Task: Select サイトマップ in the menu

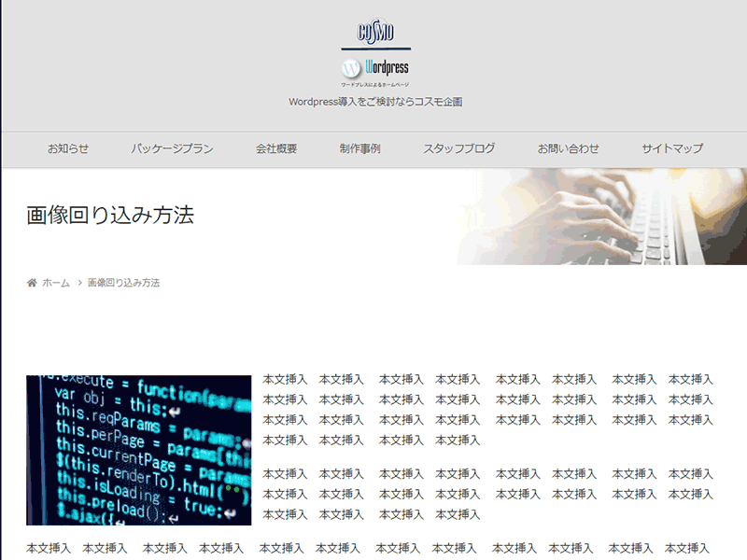Action: 671,148
